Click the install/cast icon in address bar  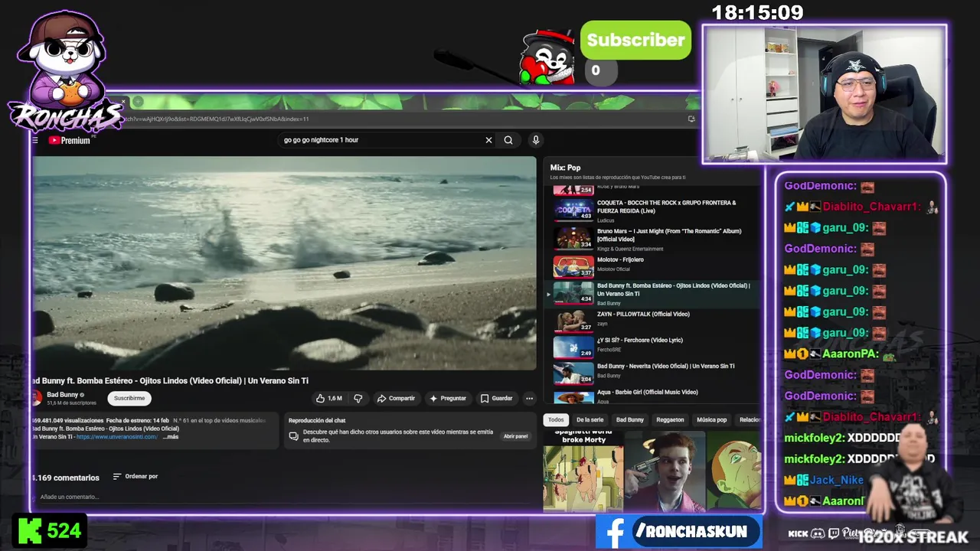click(691, 119)
